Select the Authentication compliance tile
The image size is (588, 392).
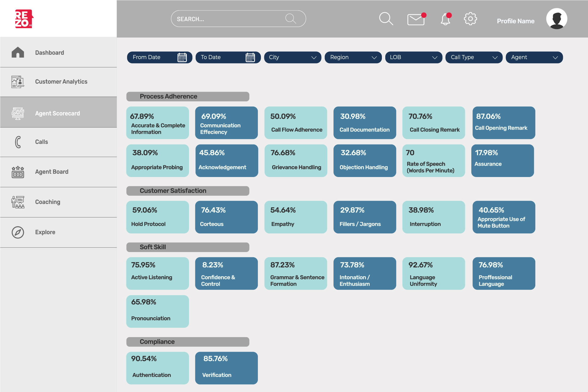[157, 368]
